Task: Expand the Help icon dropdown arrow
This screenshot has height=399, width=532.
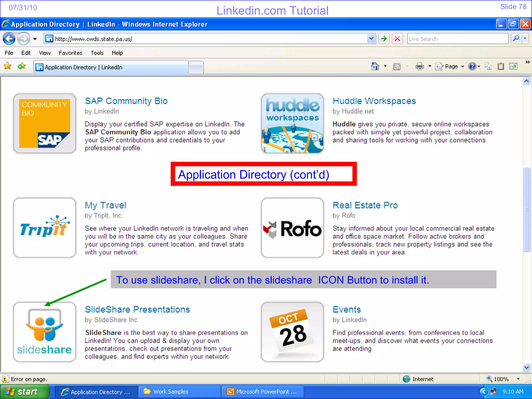Action: [x=479, y=67]
